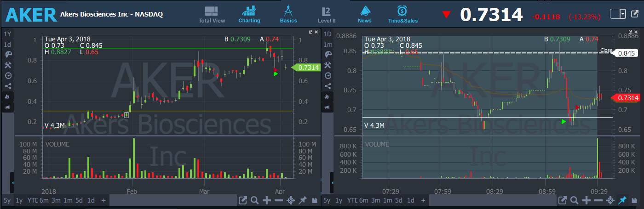The width and height of the screenshot is (644, 209).
Task: Open the right chart color palette settings
Action: point(328,55)
